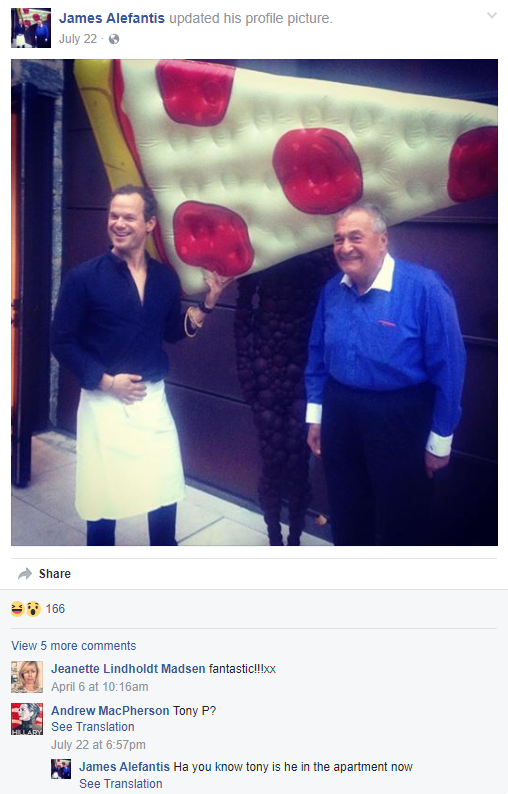Open the post options chevron dropdown

point(491,16)
